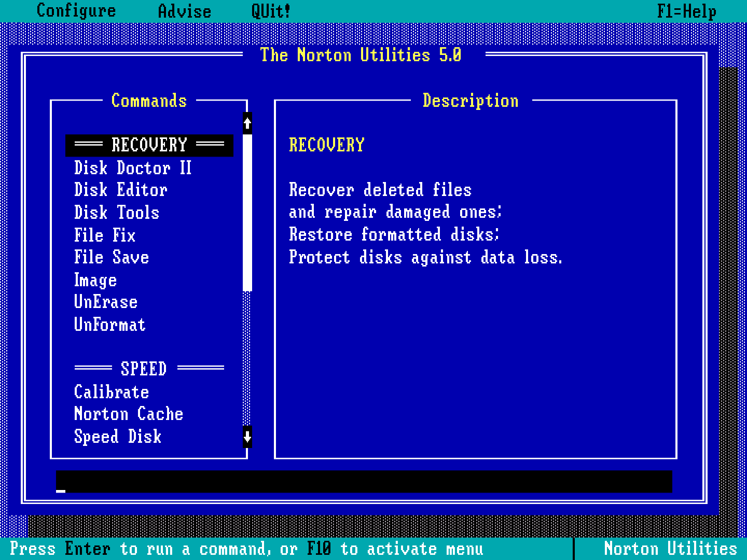This screenshot has height=560, width=747.
Task: Choose Norton Cache command
Action: coord(129,414)
